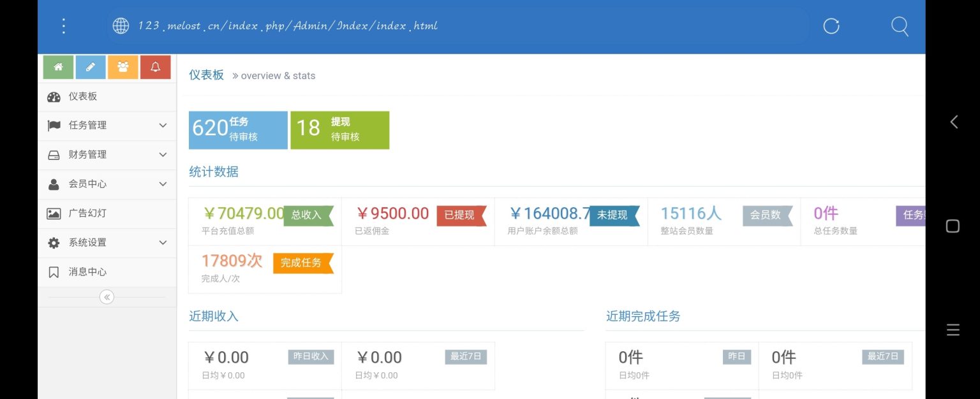Click the orange 完成任务 ribbon badge
This screenshot has width=980, height=399.
[303, 263]
